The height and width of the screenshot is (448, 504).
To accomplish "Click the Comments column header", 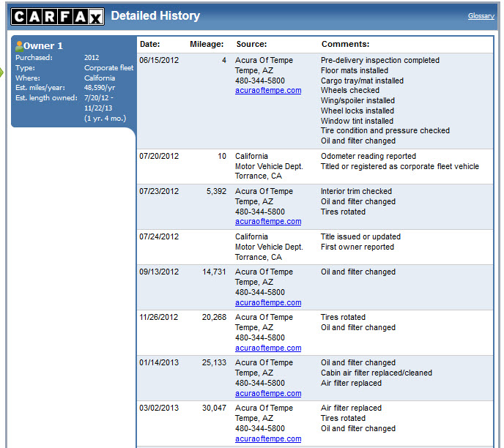I will (345, 45).
